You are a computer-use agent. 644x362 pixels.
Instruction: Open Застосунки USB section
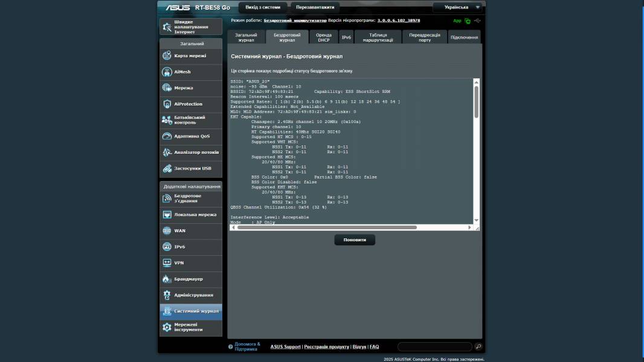tap(192, 168)
